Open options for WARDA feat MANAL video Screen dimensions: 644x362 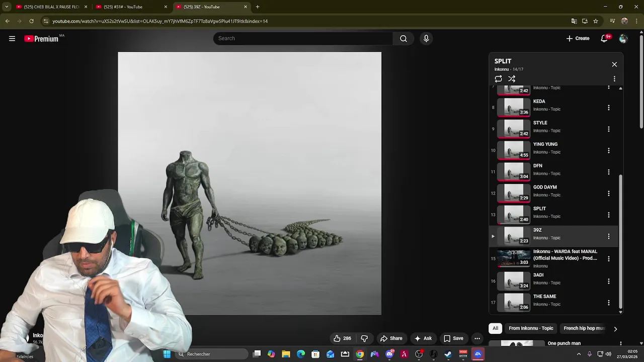click(608, 259)
